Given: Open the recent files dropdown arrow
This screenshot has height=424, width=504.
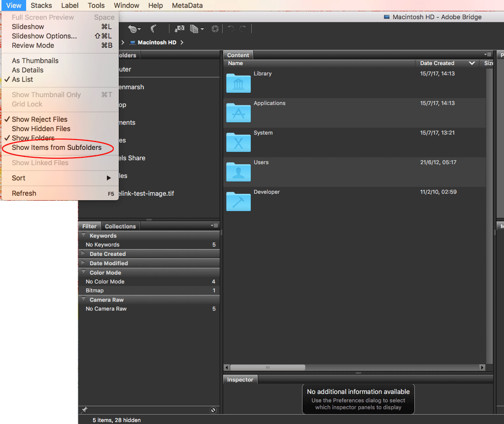Looking at the screenshot, I should tap(139, 29).
